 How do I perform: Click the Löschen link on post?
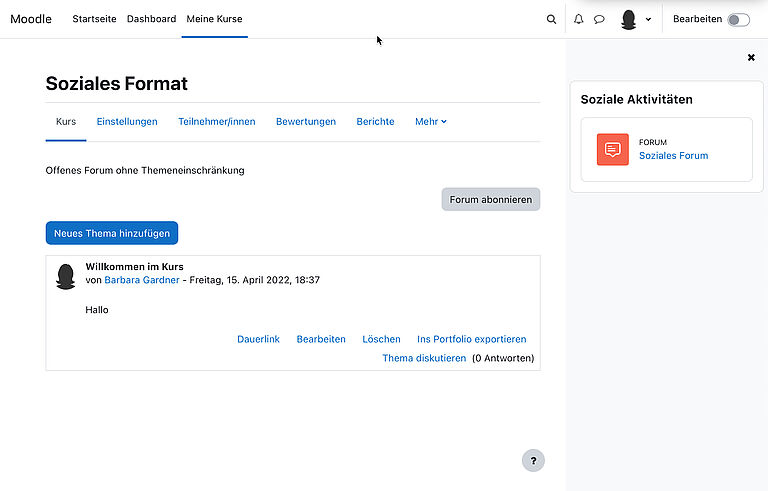pos(381,339)
